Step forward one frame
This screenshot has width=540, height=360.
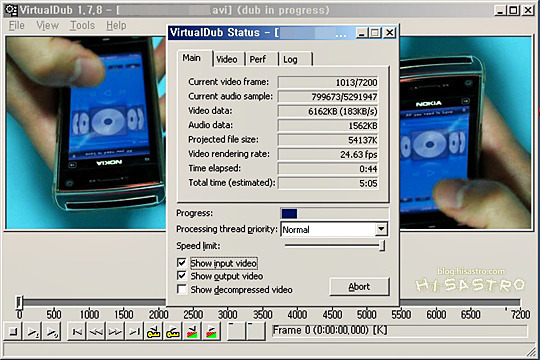pyautogui.click(x=115, y=331)
